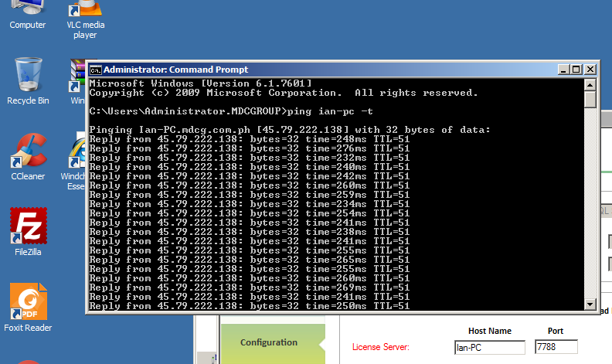
Task: Select Windows Essentials desktop shortcut
Action: [74, 161]
